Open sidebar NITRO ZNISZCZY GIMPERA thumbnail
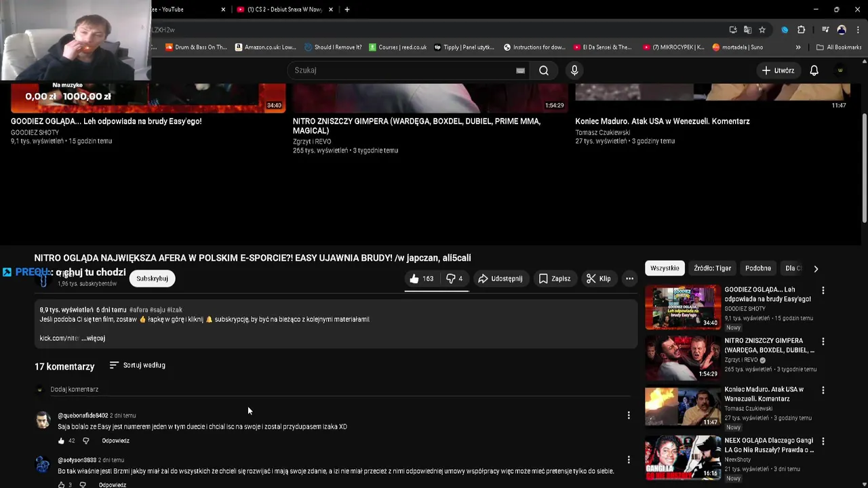The image size is (868, 488). click(x=683, y=358)
